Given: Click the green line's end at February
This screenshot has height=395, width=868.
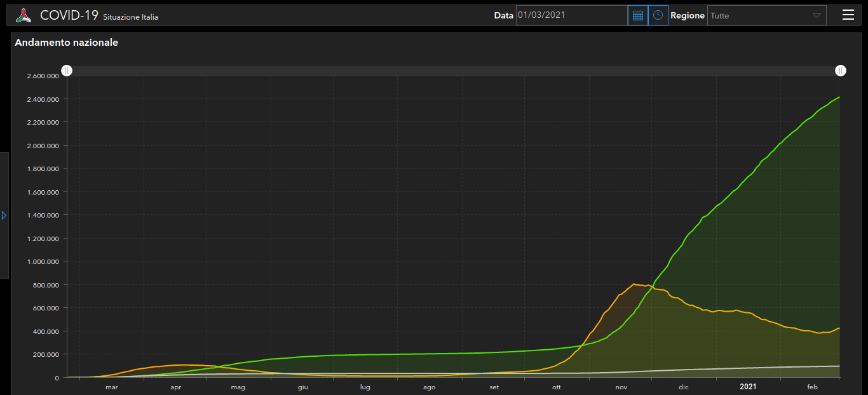Looking at the screenshot, I should 839,97.
